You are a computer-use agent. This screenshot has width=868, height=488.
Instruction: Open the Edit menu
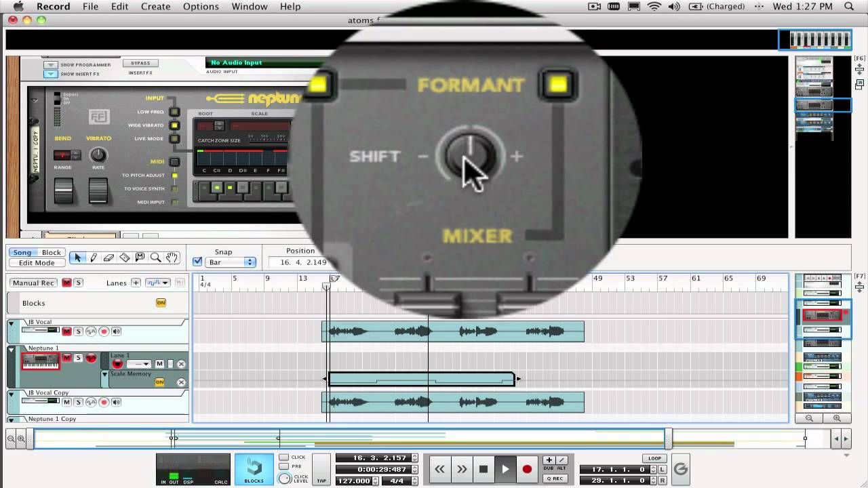click(x=120, y=6)
